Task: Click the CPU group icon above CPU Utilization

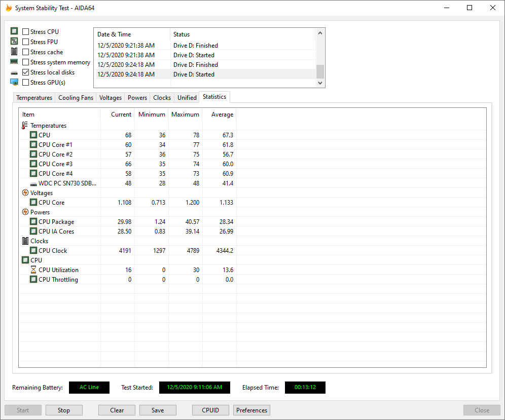Action: [25, 260]
